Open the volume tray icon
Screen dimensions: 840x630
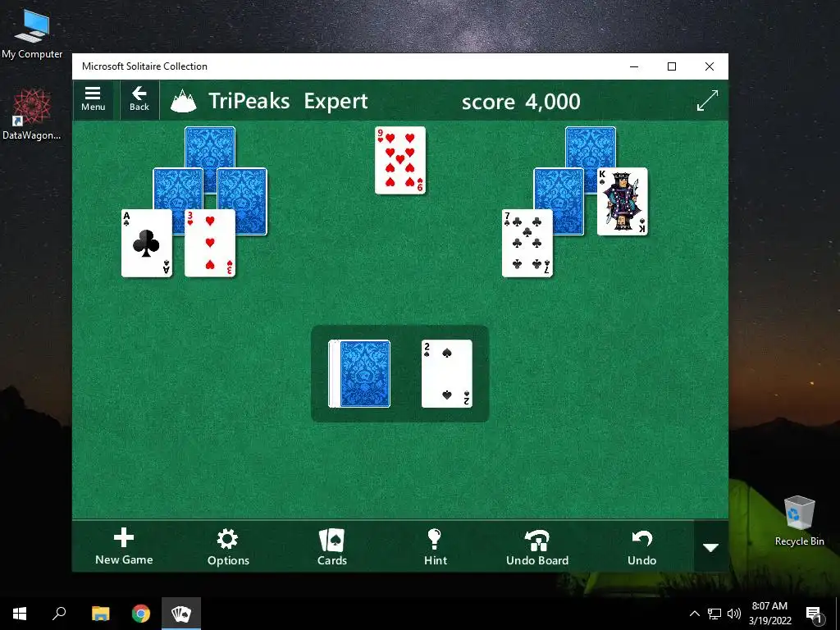coord(734,614)
